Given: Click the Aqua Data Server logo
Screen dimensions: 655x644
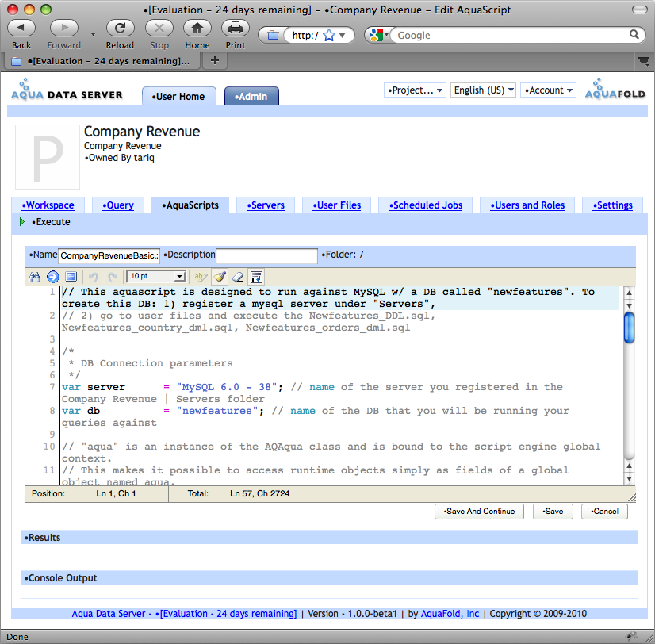Looking at the screenshot, I should pyautogui.click(x=67, y=90).
